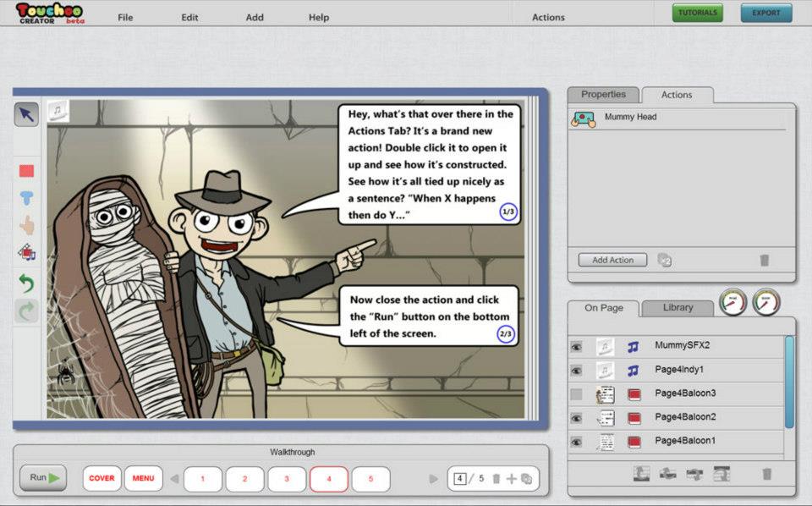Click first layer-order icon in On Page footer
This screenshot has width=812, height=506.
coord(642,473)
